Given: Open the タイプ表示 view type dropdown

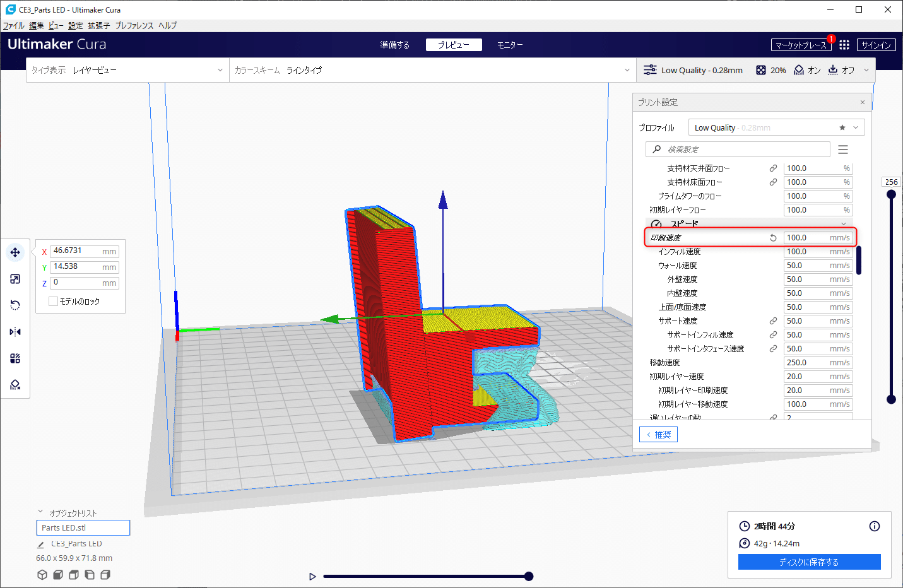Looking at the screenshot, I should [x=127, y=70].
